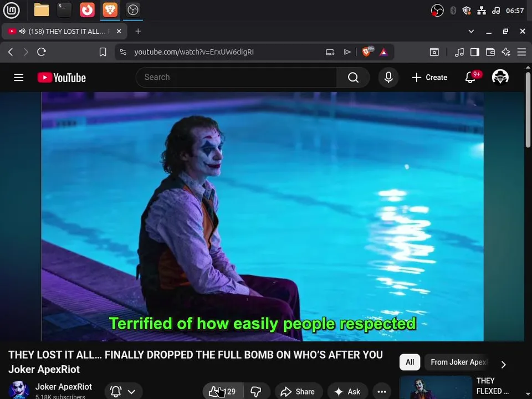
Task: Click the Ask button
Action: [x=347, y=391]
